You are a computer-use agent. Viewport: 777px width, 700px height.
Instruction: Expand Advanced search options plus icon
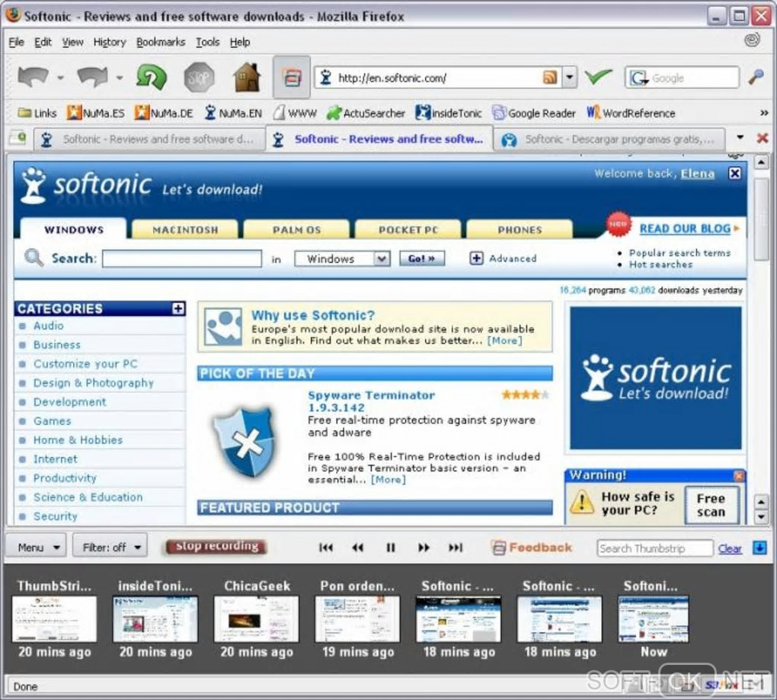(x=476, y=258)
